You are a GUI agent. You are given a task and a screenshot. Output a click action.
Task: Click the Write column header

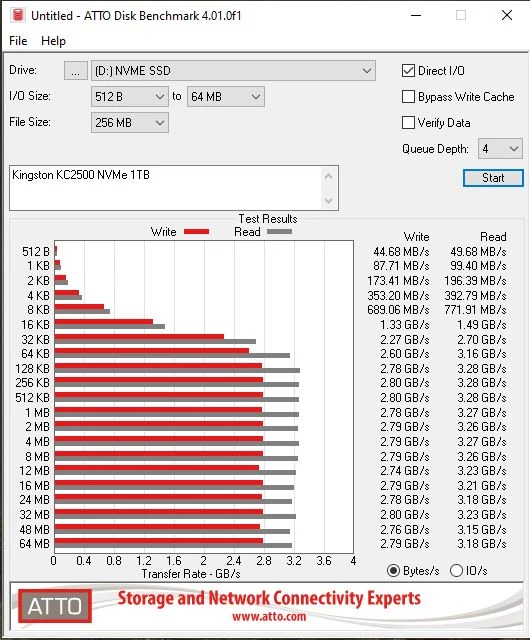[x=416, y=237]
